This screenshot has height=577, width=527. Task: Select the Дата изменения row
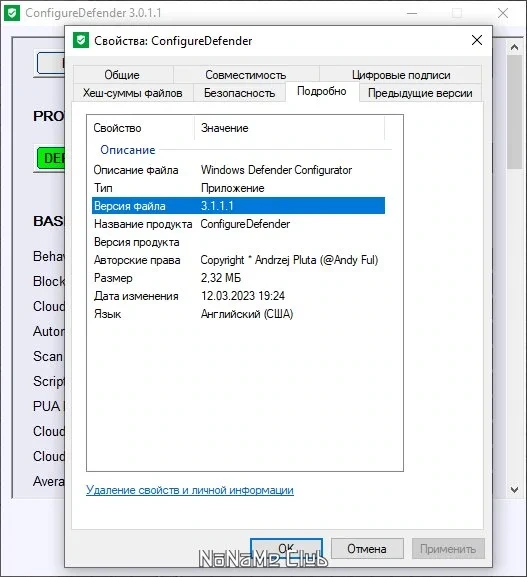click(x=238, y=296)
